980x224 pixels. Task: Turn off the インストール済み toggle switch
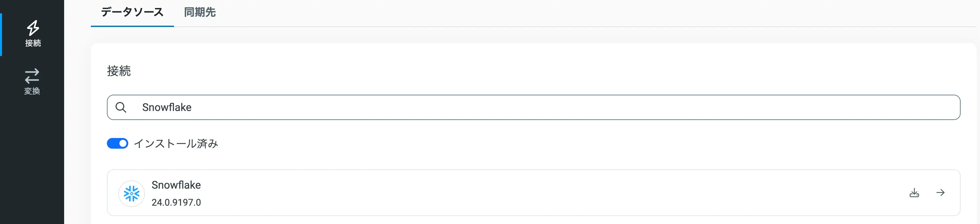click(x=117, y=144)
